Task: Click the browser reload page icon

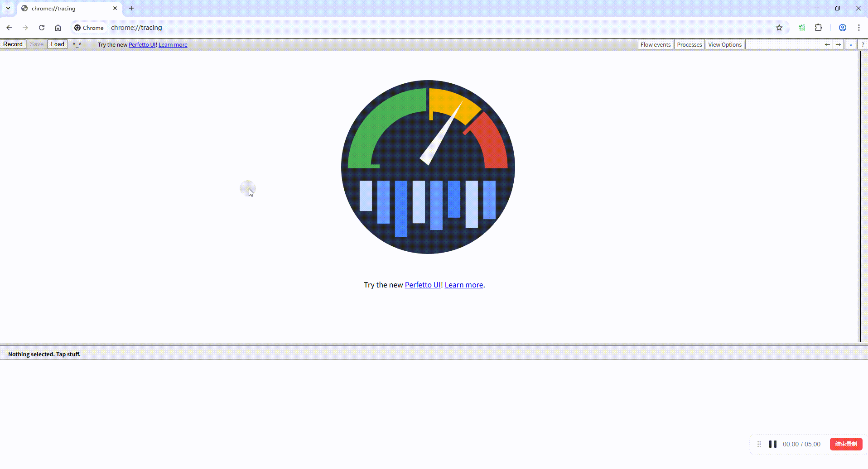Action: (41, 28)
